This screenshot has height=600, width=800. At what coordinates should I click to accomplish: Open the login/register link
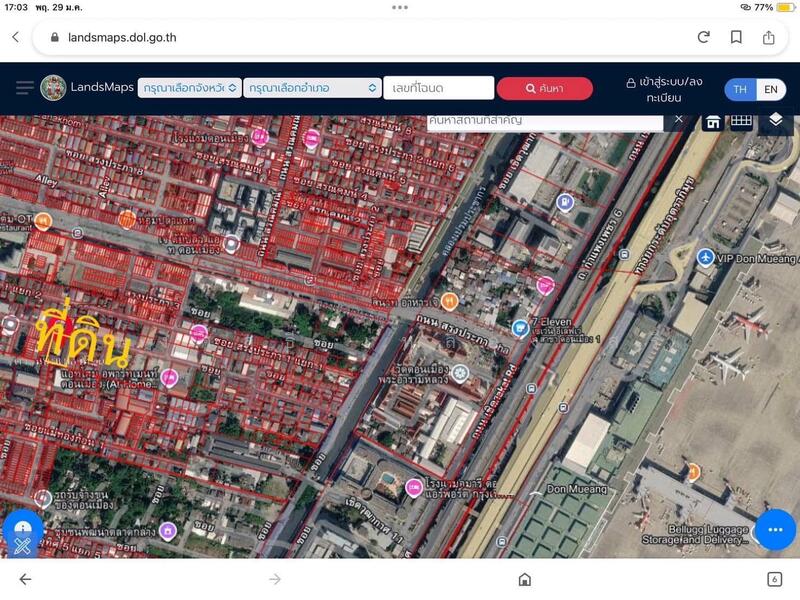pyautogui.click(x=663, y=89)
